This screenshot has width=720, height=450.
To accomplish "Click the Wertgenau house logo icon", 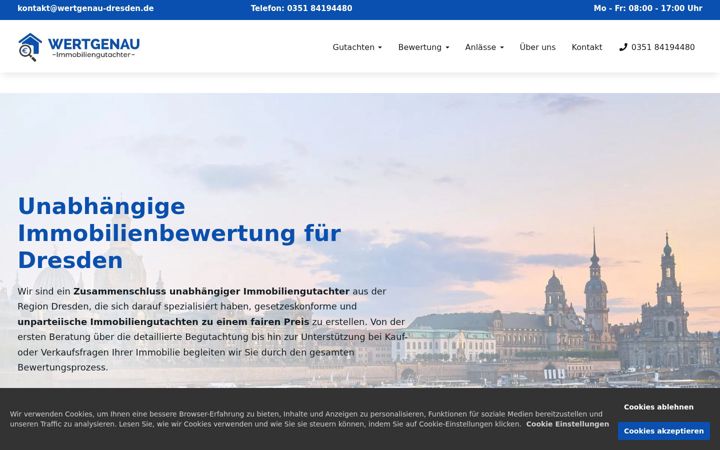I will [x=30, y=47].
